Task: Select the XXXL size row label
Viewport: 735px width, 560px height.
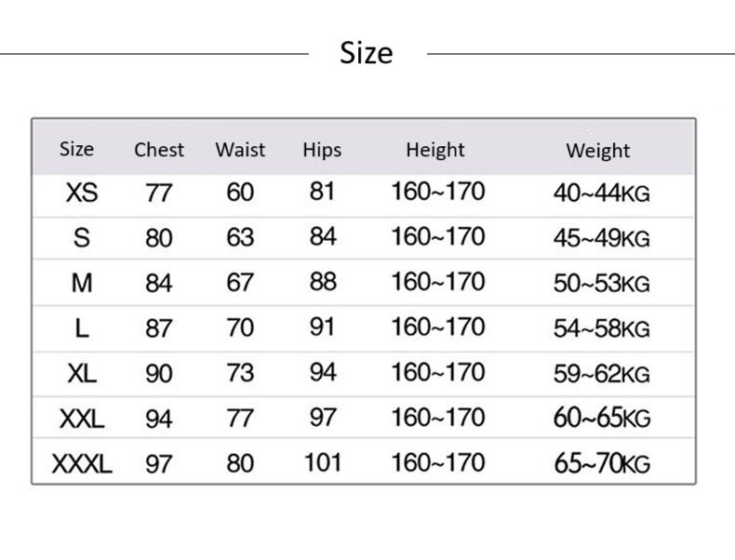Action: [82, 464]
